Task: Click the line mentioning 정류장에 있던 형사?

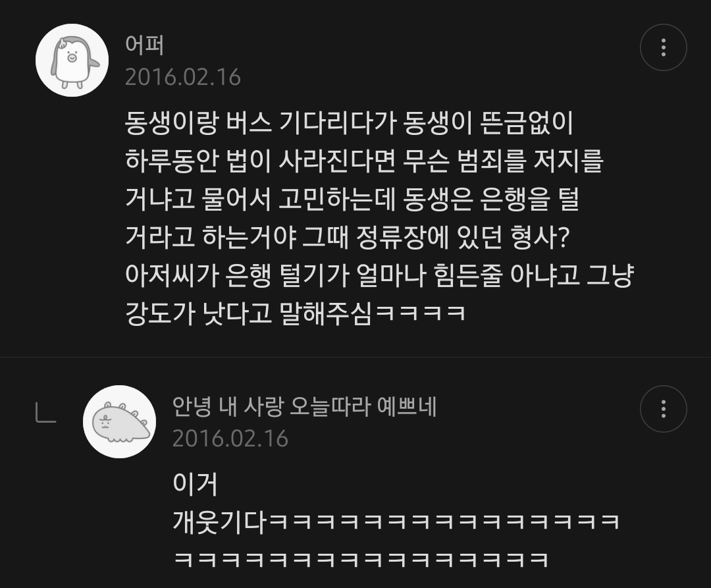Action: (x=348, y=237)
